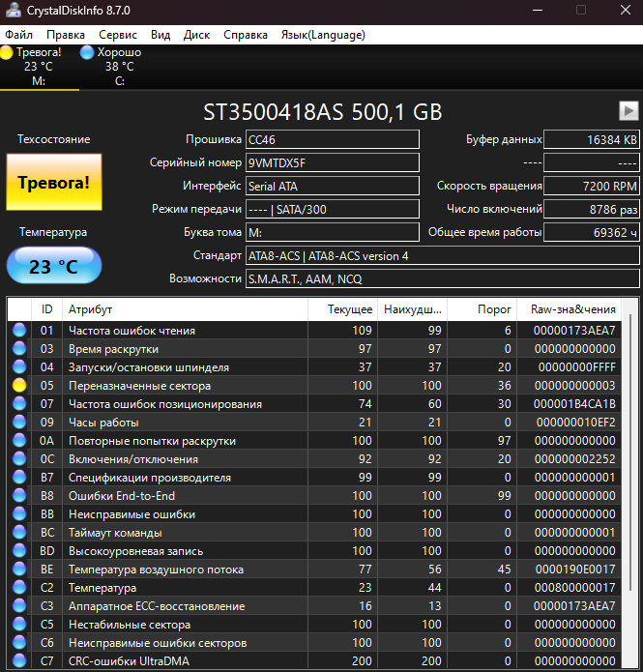643x672 pixels.
Task: Click the ID column header
Action: pyautogui.click(x=46, y=309)
